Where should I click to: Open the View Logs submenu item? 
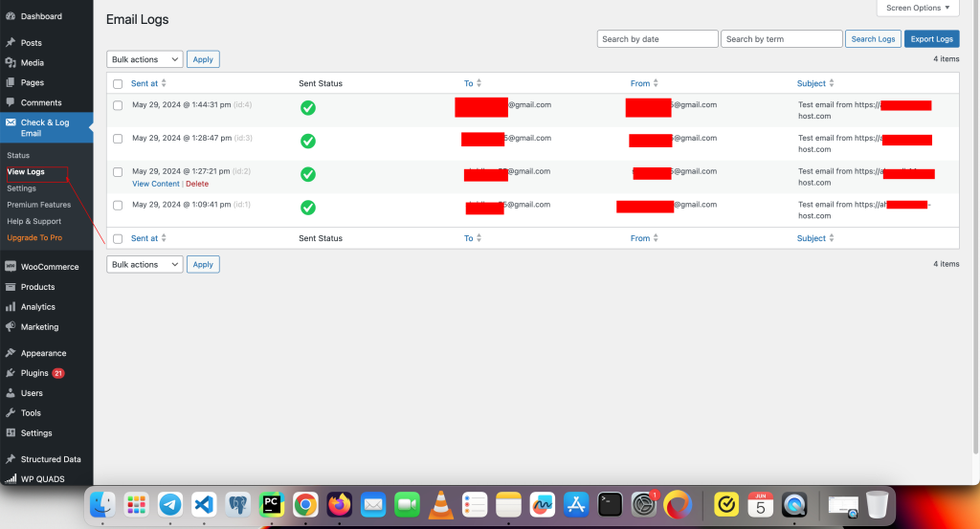click(x=26, y=172)
